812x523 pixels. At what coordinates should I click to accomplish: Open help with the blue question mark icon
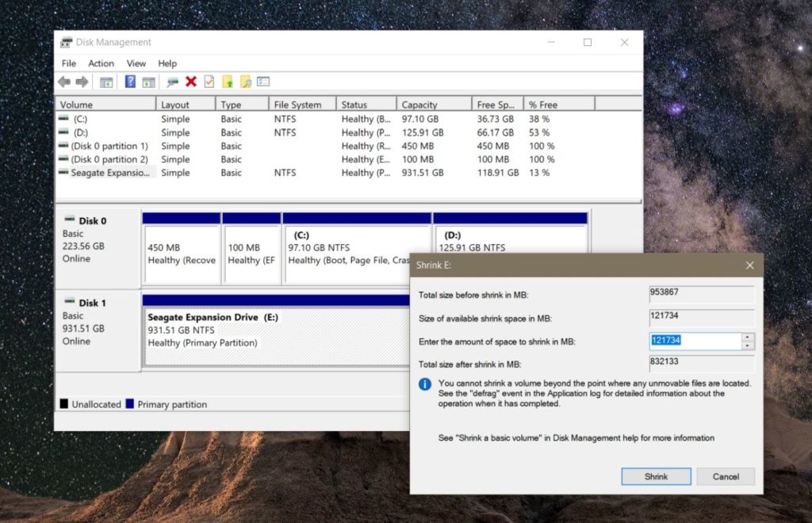point(130,82)
